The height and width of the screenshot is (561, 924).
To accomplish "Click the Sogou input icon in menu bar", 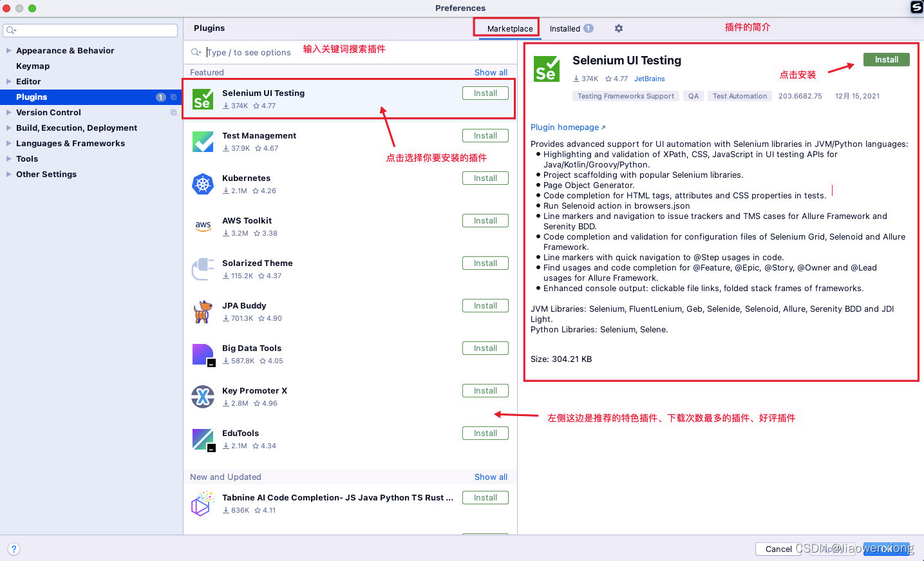I will [x=917, y=7].
